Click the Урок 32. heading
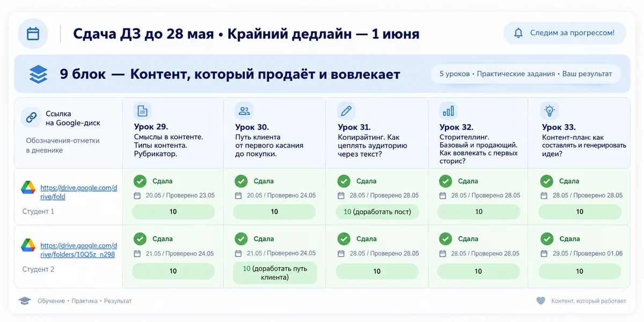The height and width of the screenshot is (322, 644). 456,127
